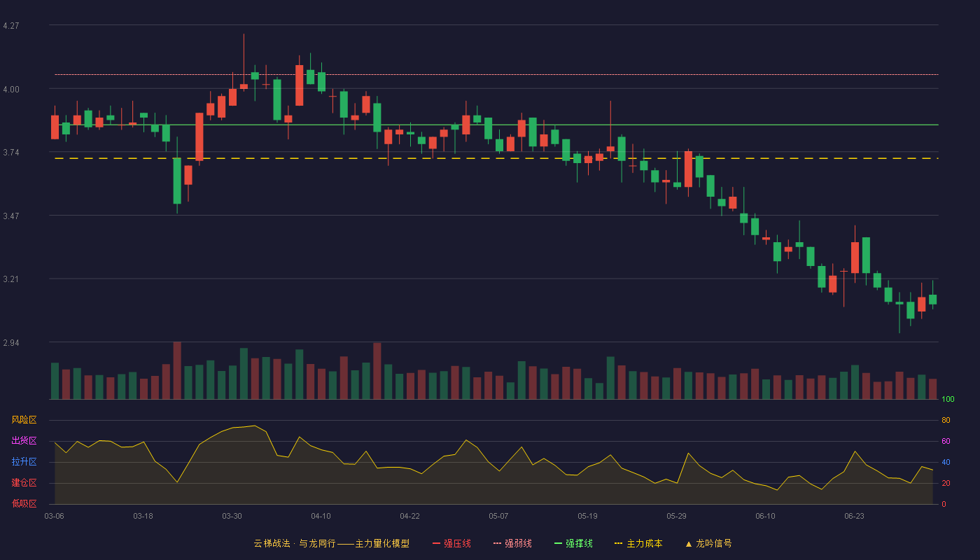Click the green 100 indicator axis value

click(948, 400)
